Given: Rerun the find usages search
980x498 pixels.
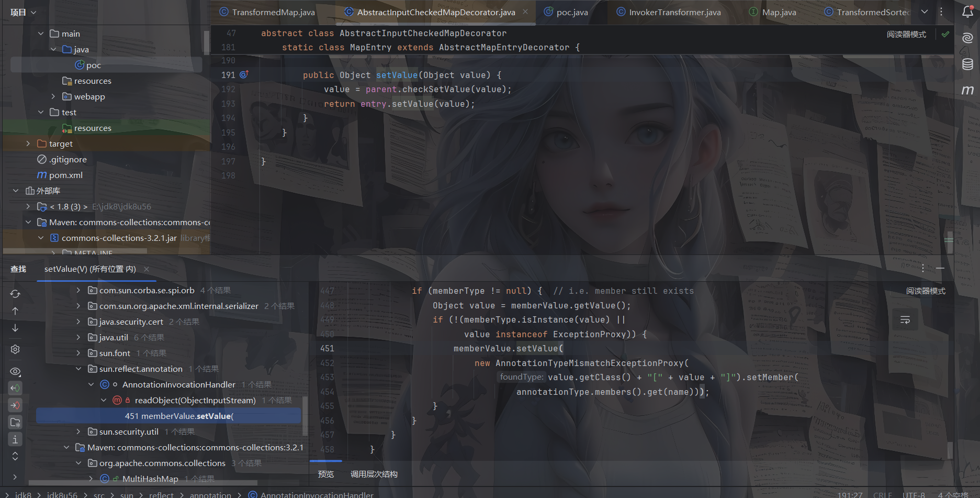Looking at the screenshot, I should pos(15,294).
